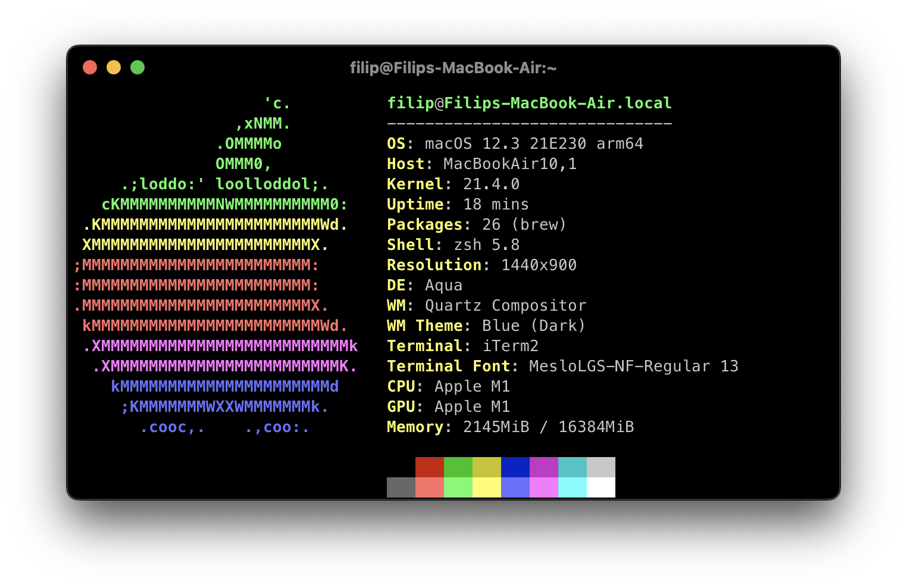
Task: Click the CPU line Apple M1
Action: tap(449, 386)
